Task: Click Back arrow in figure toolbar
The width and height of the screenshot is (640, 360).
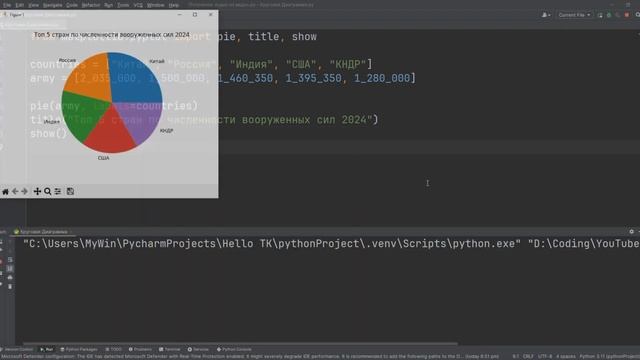Action: pyautogui.click(x=15, y=191)
